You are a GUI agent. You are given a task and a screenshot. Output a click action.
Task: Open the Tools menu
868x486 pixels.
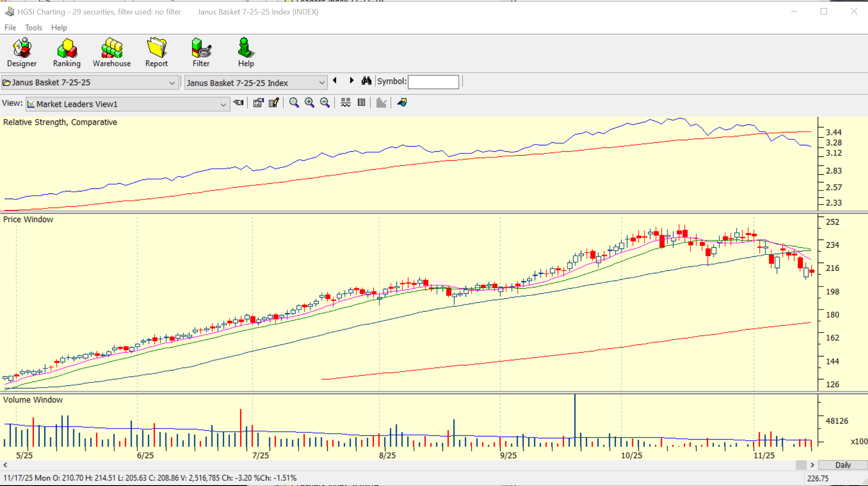click(33, 28)
